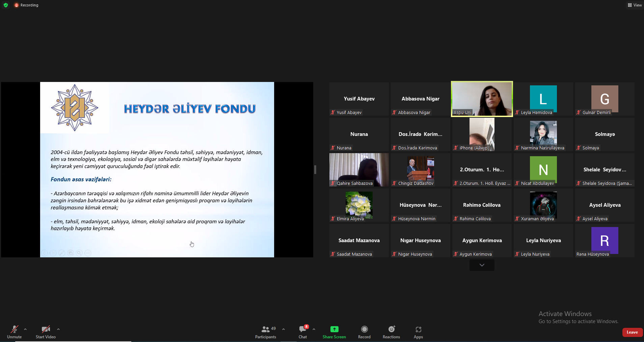The image size is (644, 342).
Task: Select Elmira Aliyeva flower avatar tile
Action: point(359,205)
